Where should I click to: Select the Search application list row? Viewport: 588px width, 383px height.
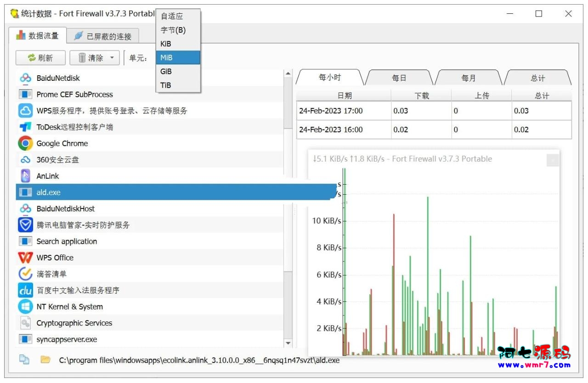tap(150, 241)
